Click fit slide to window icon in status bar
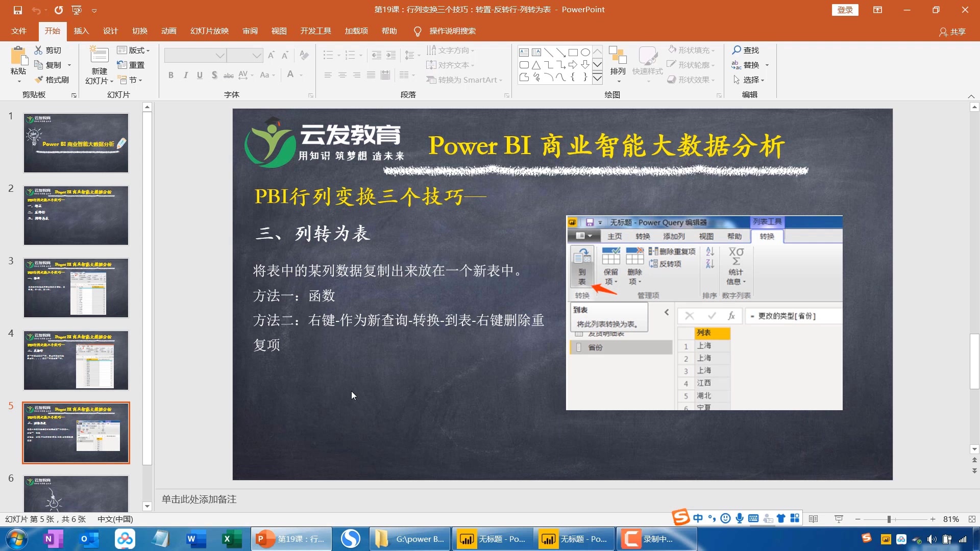The image size is (980, 551). [972, 519]
